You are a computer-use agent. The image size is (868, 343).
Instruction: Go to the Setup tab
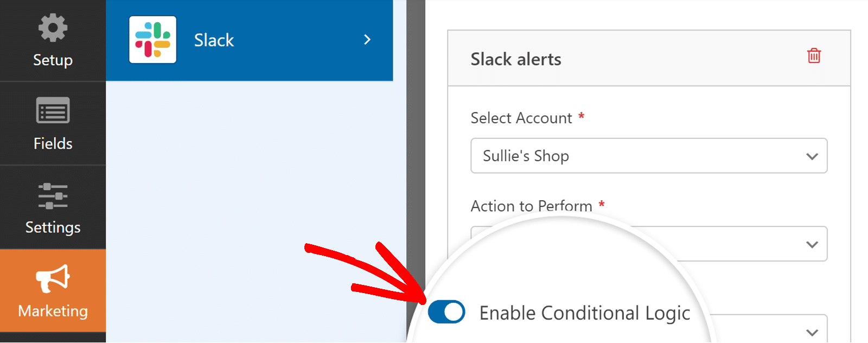point(53,41)
